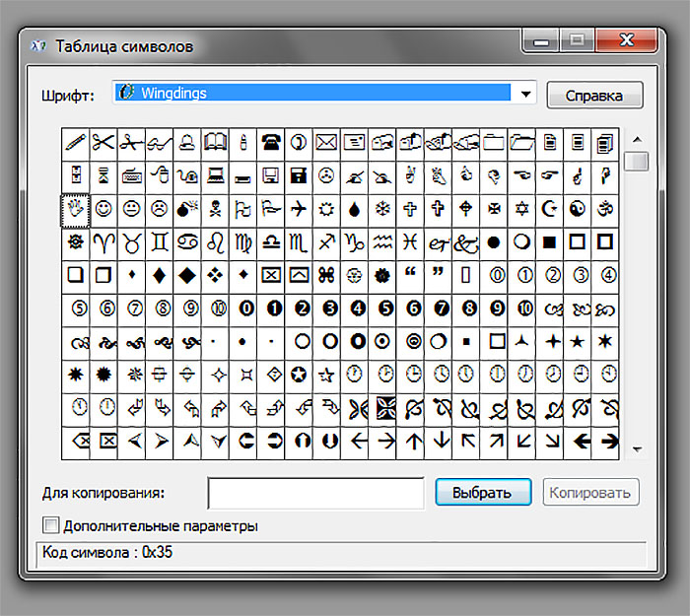Choose the envelope symbol
The height and width of the screenshot is (616, 690).
(326, 144)
